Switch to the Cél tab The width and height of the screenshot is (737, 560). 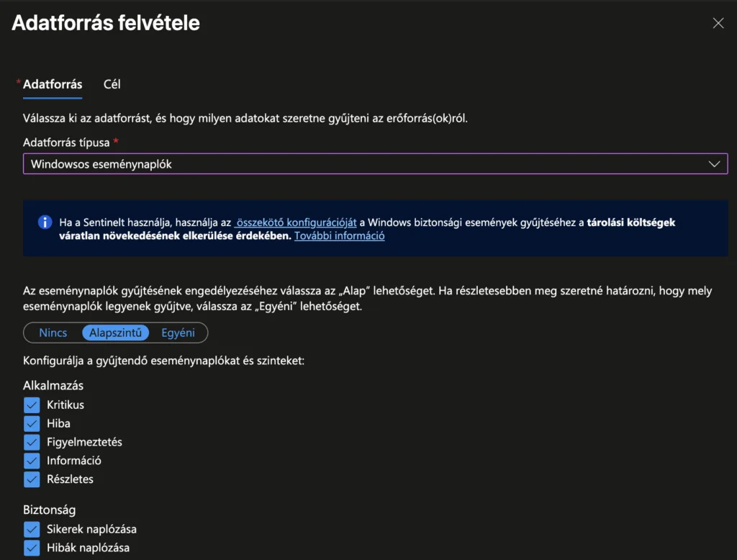(112, 84)
